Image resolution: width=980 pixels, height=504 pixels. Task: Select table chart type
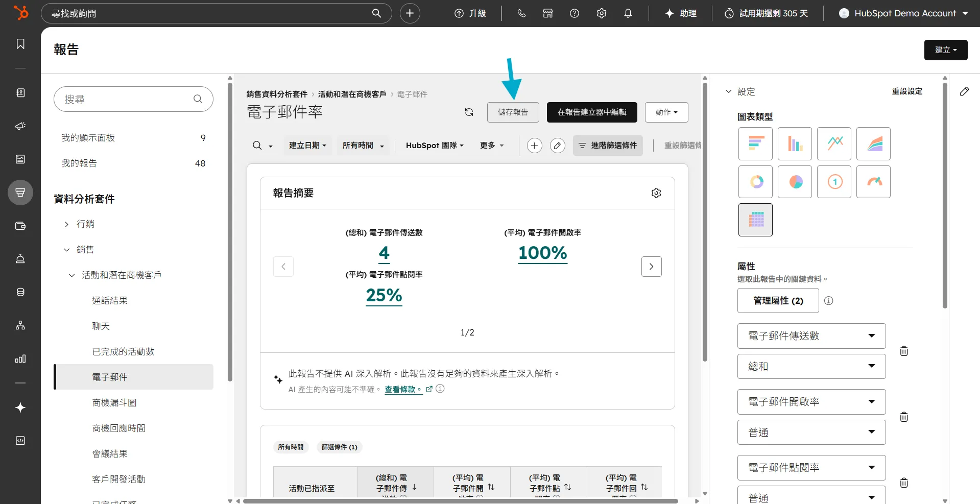tap(755, 220)
